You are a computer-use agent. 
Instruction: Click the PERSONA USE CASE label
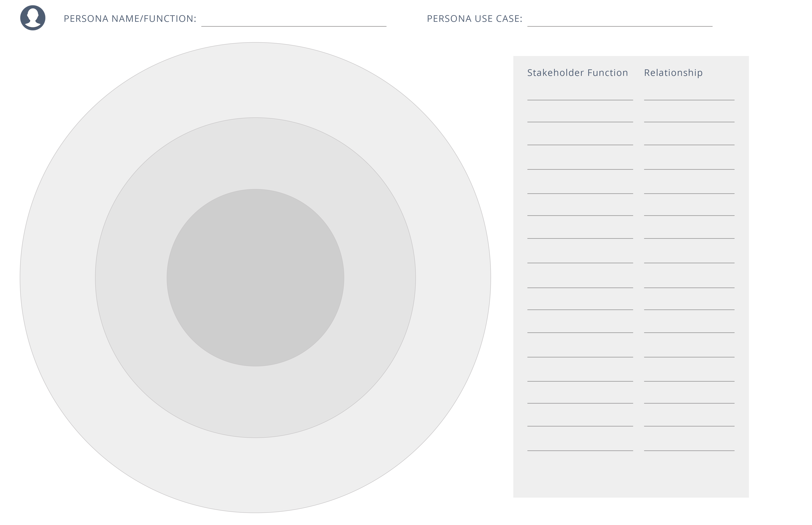click(474, 19)
